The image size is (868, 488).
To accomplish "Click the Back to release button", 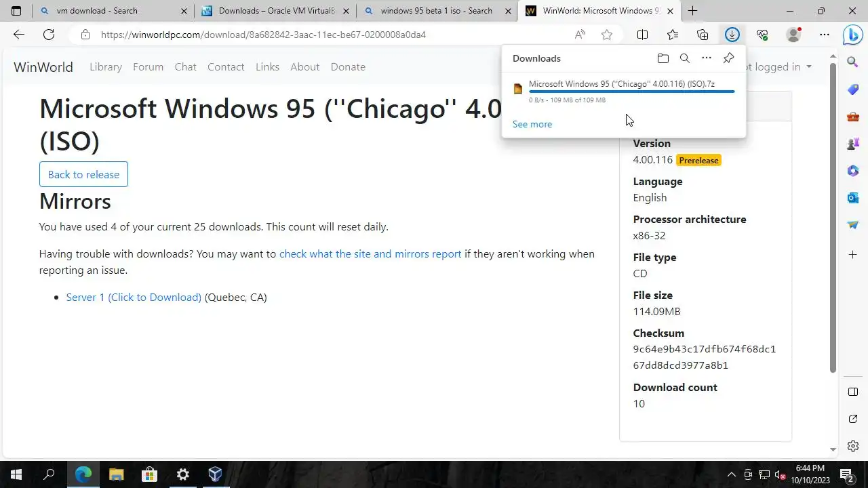I will 83,174.
